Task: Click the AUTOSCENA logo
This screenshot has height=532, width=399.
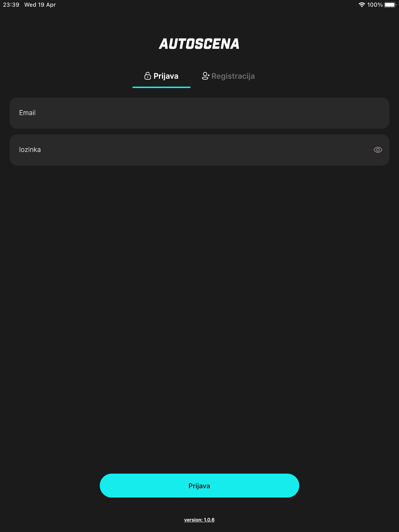Action: tap(199, 44)
